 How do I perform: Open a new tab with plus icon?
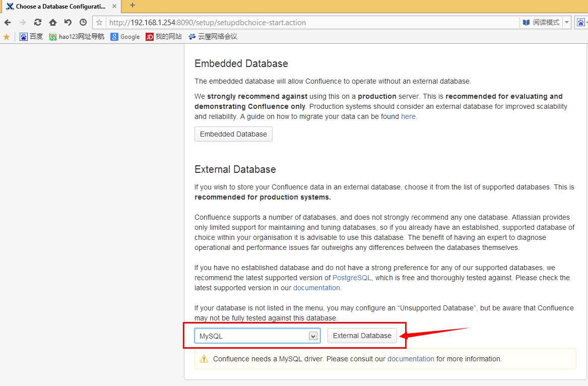[133, 5]
